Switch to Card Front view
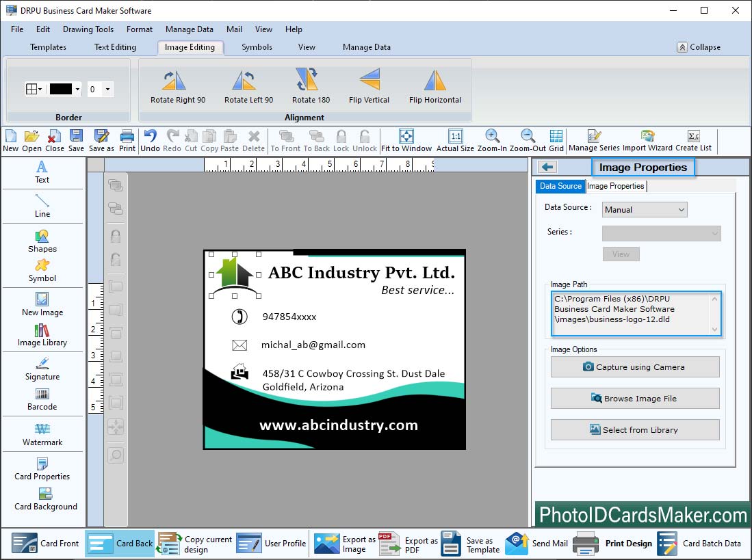752x560 pixels. point(45,543)
